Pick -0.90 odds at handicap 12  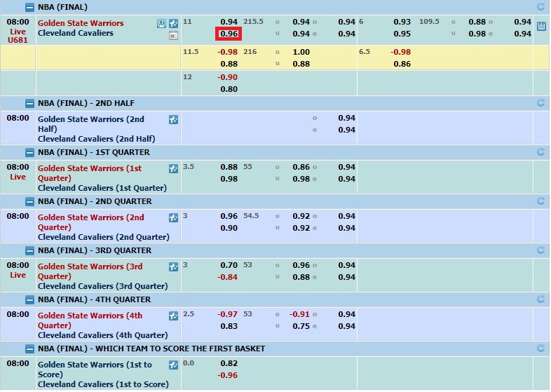click(x=227, y=77)
